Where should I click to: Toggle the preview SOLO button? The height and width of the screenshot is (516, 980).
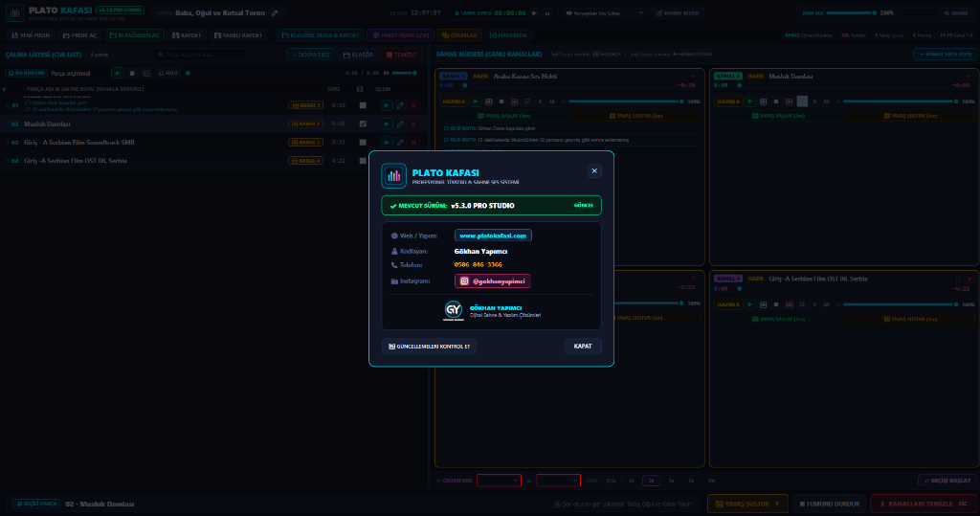click(167, 73)
